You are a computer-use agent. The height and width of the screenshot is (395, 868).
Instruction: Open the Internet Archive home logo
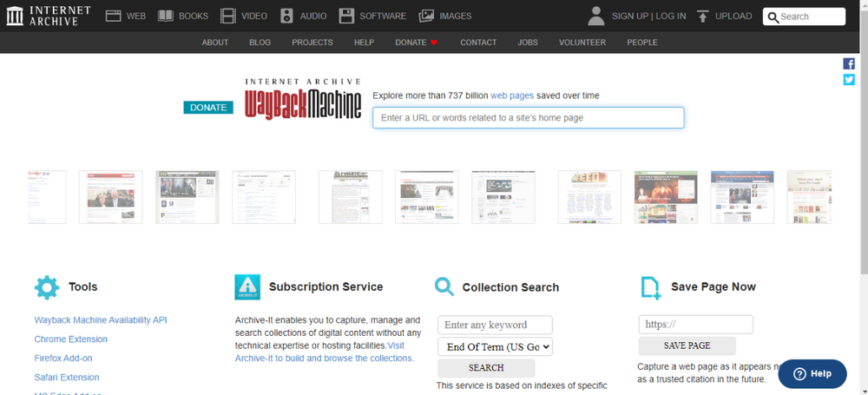click(x=48, y=16)
